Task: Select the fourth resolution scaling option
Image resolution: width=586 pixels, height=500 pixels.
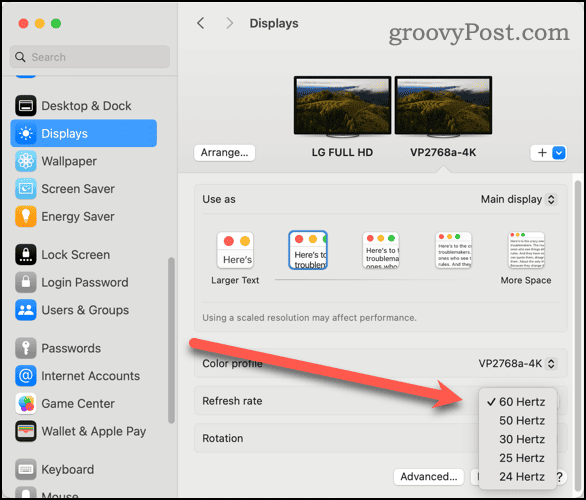Action: coord(454,250)
